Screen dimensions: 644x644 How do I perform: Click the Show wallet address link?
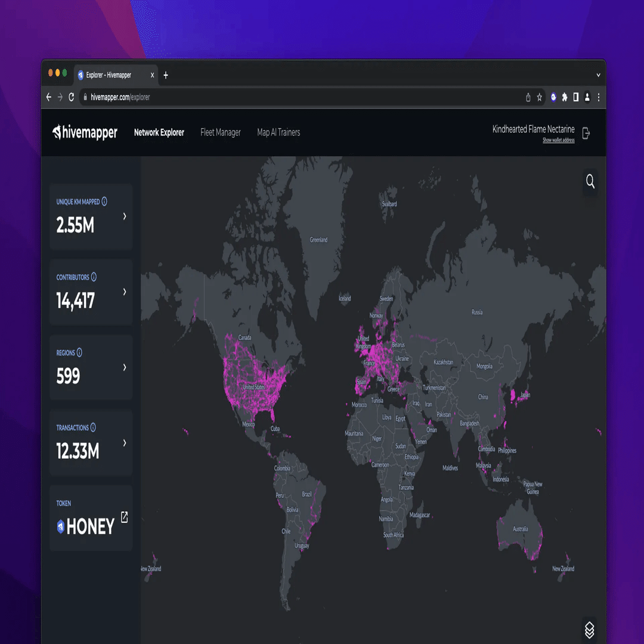click(x=559, y=140)
